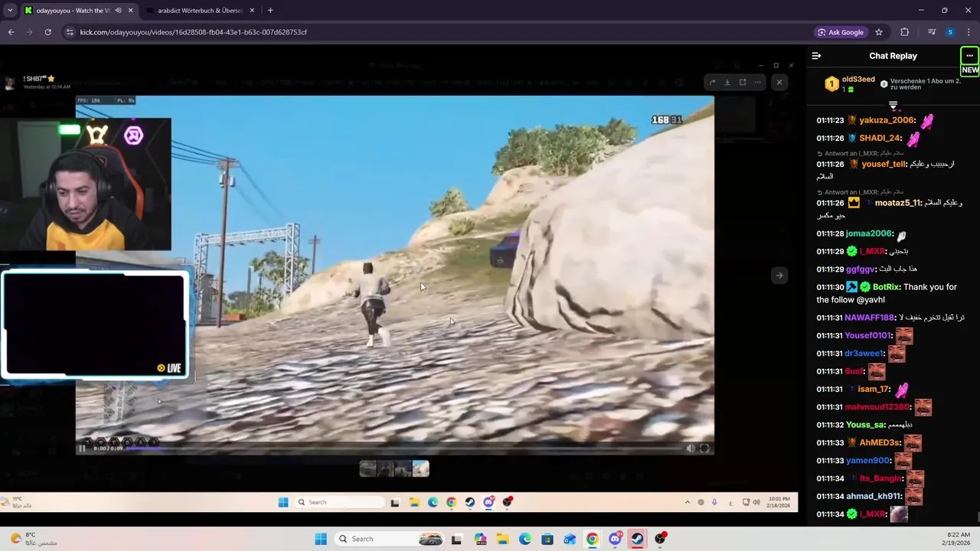Open File Explorer from taskbar

coord(502,539)
